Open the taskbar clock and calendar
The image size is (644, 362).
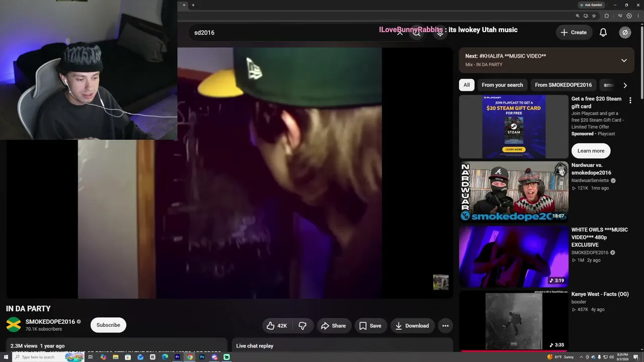click(622, 357)
